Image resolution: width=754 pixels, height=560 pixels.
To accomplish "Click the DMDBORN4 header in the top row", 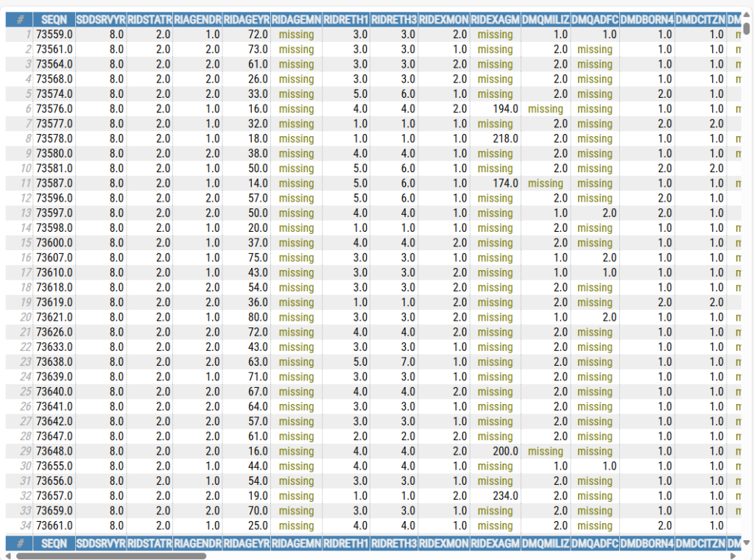I will click(x=646, y=19).
